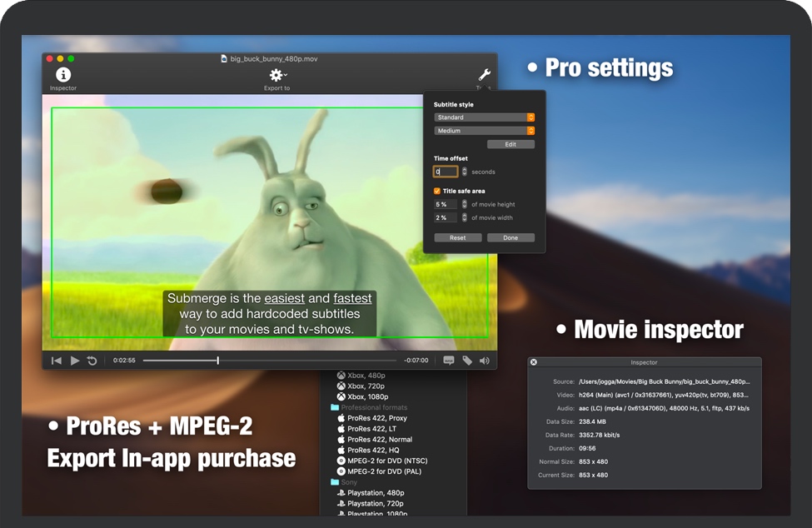This screenshot has height=528, width=812.
Task: Click the loop playback icon
Action: 92,360
